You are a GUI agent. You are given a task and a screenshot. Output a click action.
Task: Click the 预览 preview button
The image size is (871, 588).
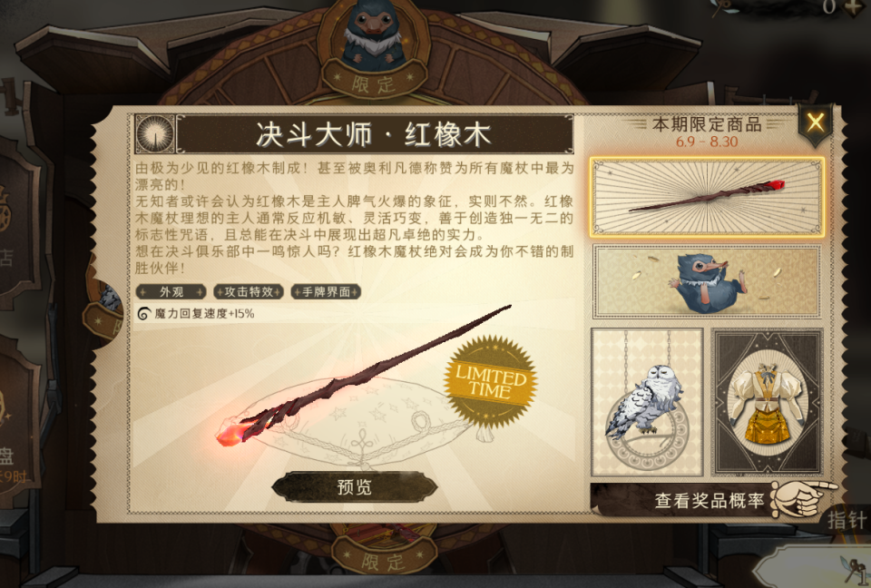[x=355, y=487]
